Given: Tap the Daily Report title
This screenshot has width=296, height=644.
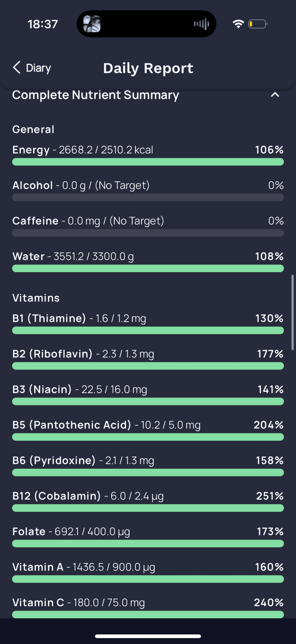Looking at the screenshot, I should 148,68.
